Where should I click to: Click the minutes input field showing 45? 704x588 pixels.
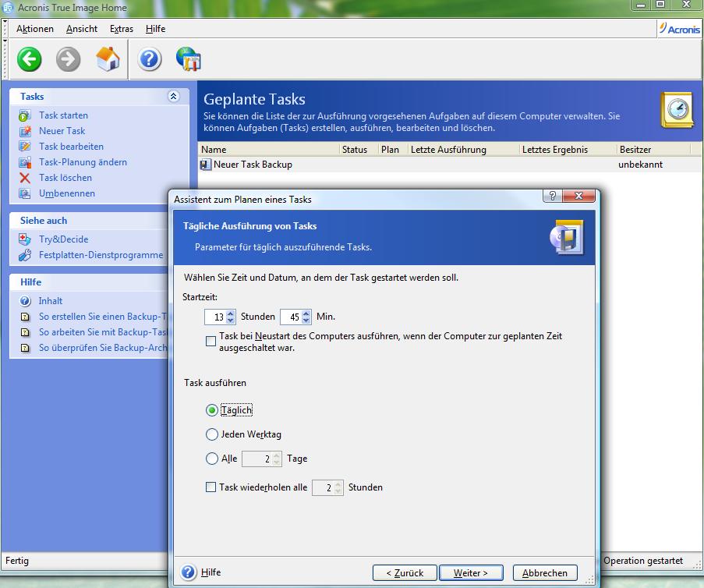click(292, 317)
